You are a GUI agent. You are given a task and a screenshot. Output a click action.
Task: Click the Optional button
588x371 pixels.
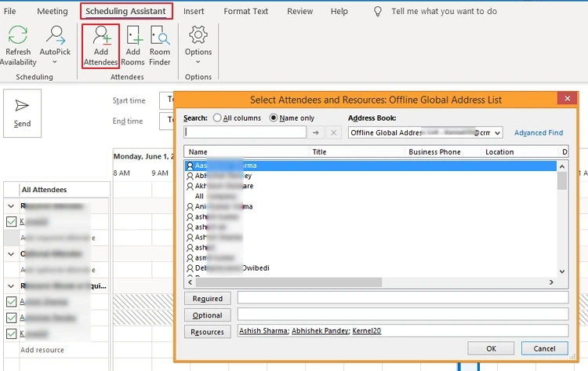pyautogui.click(x=208, y=315)
